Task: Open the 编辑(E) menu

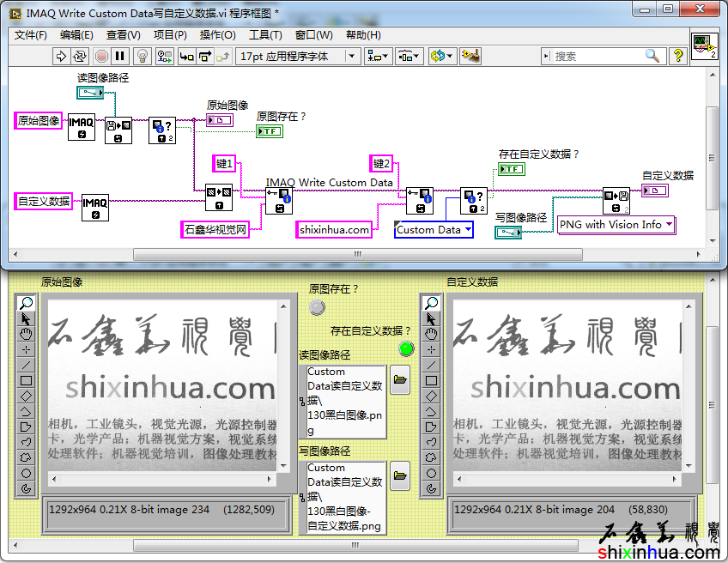Action: 76,35
